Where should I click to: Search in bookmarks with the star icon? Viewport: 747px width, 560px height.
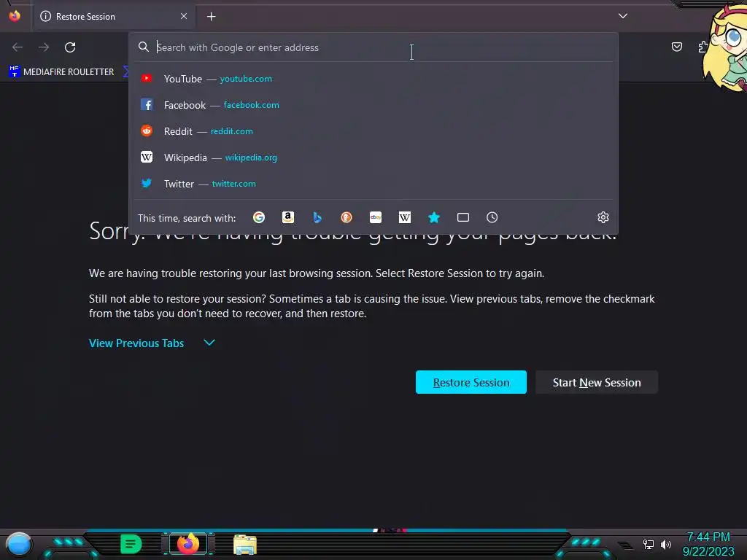[433, 217]
